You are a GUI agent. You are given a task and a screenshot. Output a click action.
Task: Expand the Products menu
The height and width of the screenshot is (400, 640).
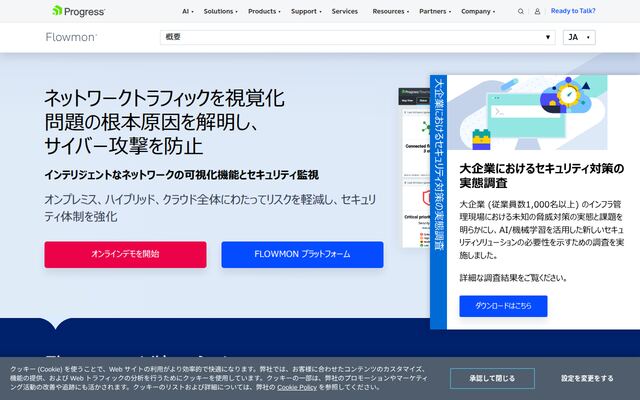coord(264,11)
